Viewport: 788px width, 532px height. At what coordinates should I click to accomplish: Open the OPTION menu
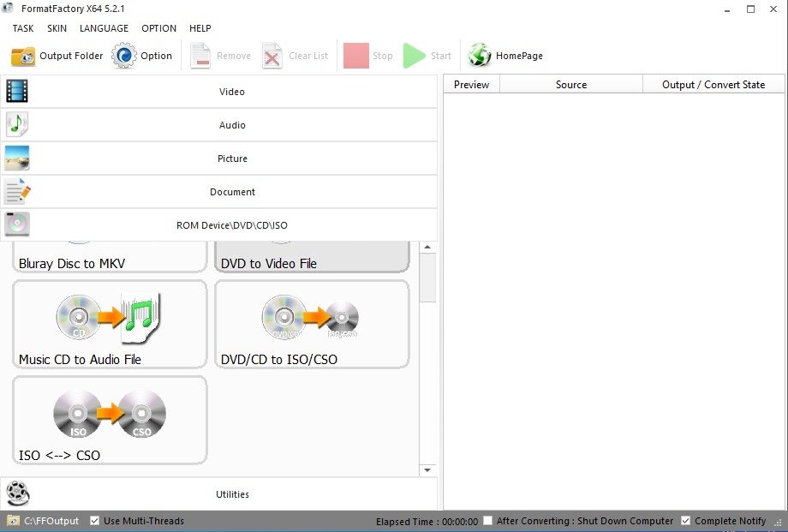pyautogui.click(x=158, y=28)
